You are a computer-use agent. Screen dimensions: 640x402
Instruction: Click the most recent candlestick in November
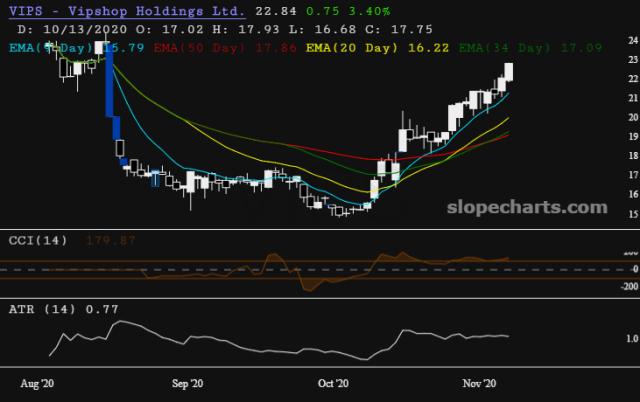pos(508,72)
